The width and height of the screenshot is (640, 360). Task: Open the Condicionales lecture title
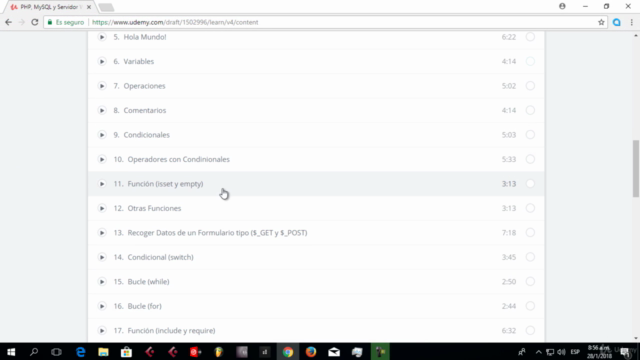coord(147,135)
